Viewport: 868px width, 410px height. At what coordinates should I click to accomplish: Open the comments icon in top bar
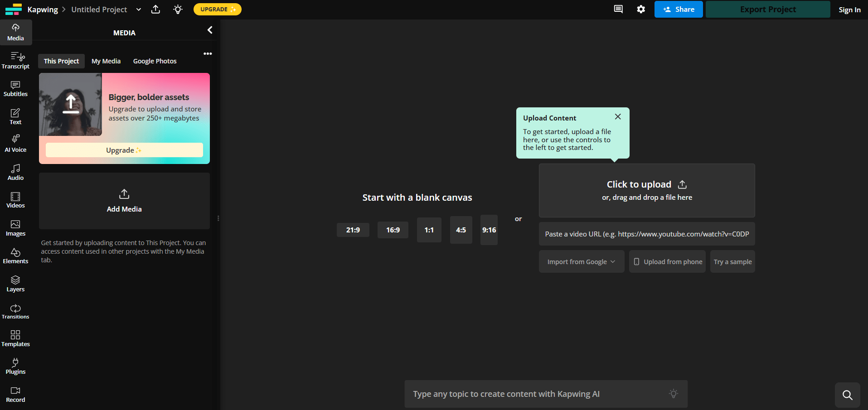click(x=618, y=9)
